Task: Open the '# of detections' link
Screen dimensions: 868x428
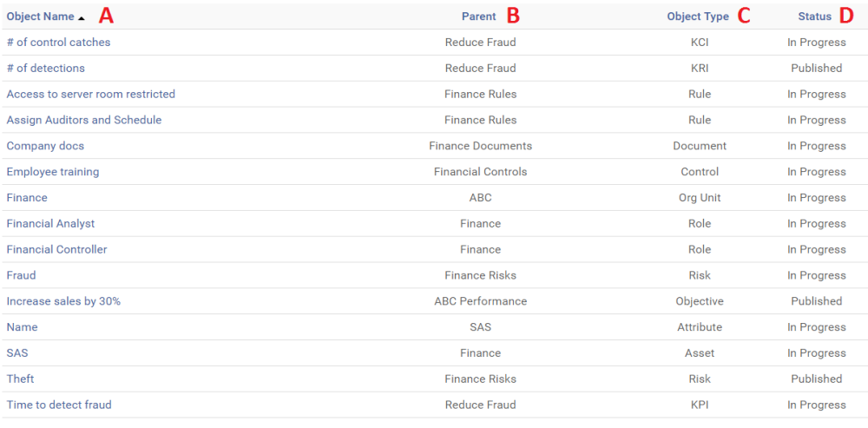Action: [45, 69]
